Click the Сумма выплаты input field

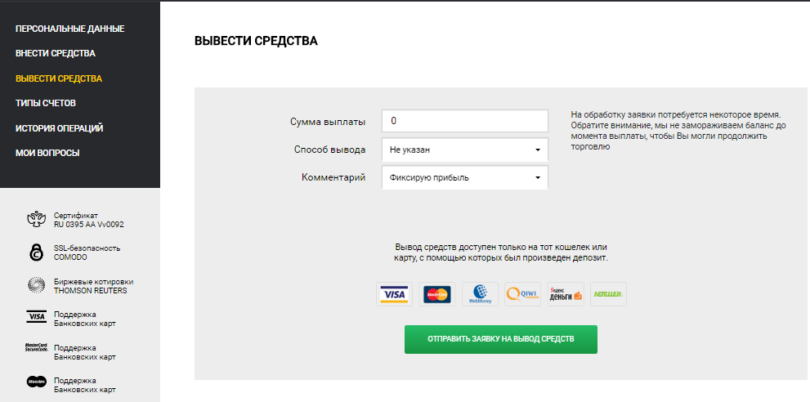click(x=465, y=121)
